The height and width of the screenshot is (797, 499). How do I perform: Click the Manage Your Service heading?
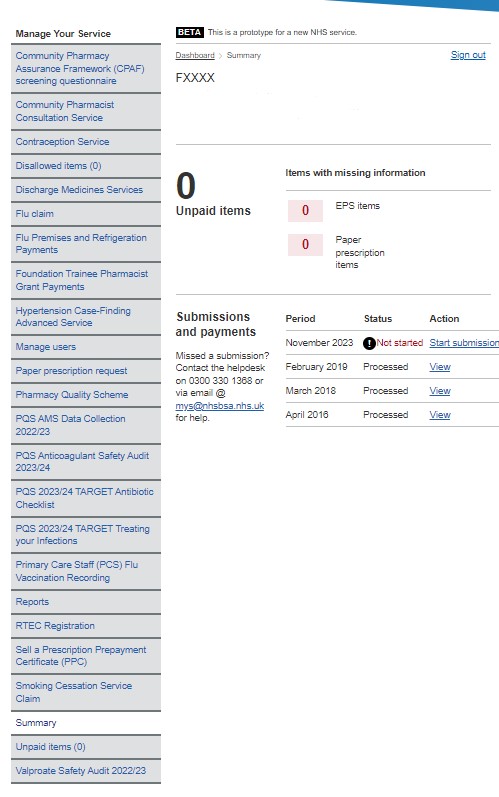(63, 34)
